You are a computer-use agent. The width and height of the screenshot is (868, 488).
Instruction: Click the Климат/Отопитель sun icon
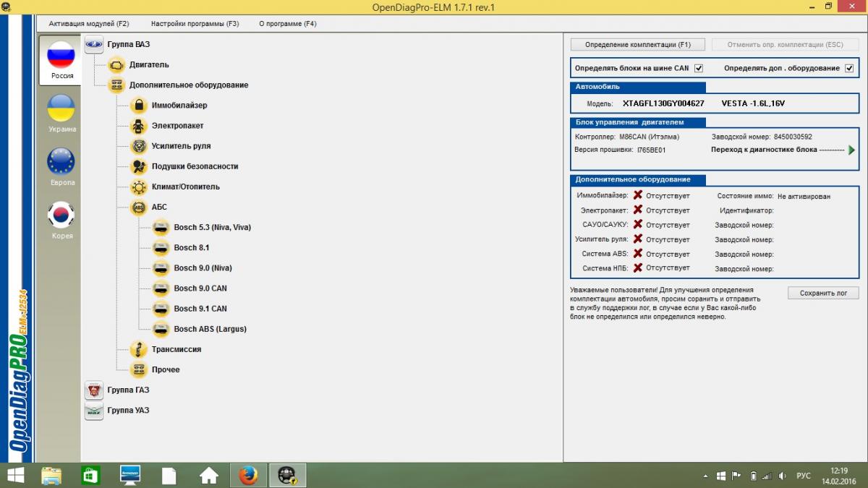click(x=139, y=187)
